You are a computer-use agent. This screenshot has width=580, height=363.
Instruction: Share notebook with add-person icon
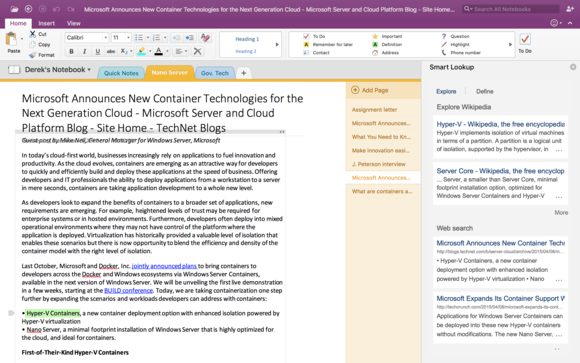coord(570,9)
